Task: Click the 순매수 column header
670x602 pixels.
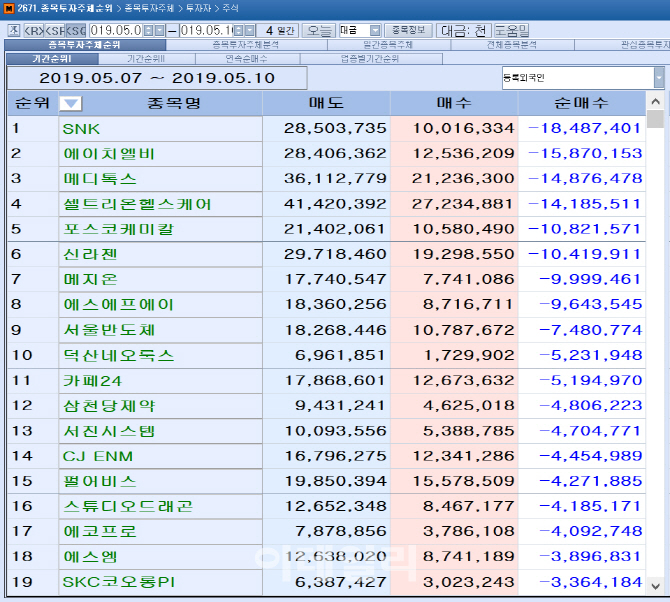Action: (582, 103)
